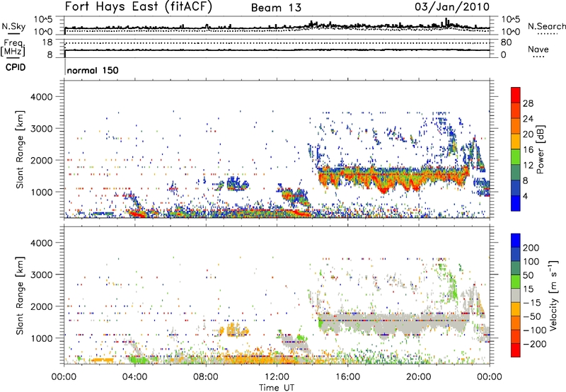This screenshot has width=566, height=392.
Task: Click the 'Freq. [MHz]' label
Action: (x=13, y=48)
